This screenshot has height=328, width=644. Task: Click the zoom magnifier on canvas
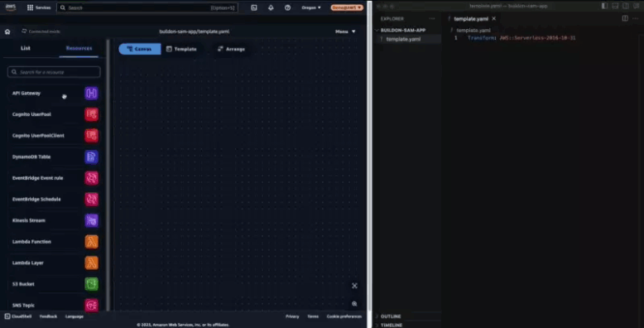pyautogui.click(x=354, y=304)
